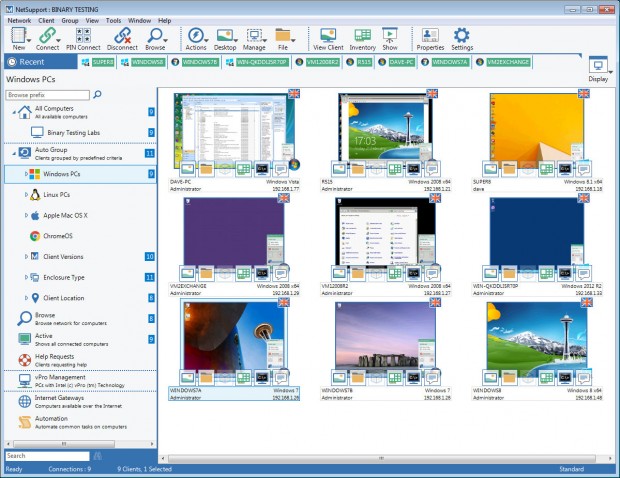620x478 pixels.
Task: Click the chat icon under DAVE-PC thumbnail
Action: pyautogui.click(x=281, y=169)
